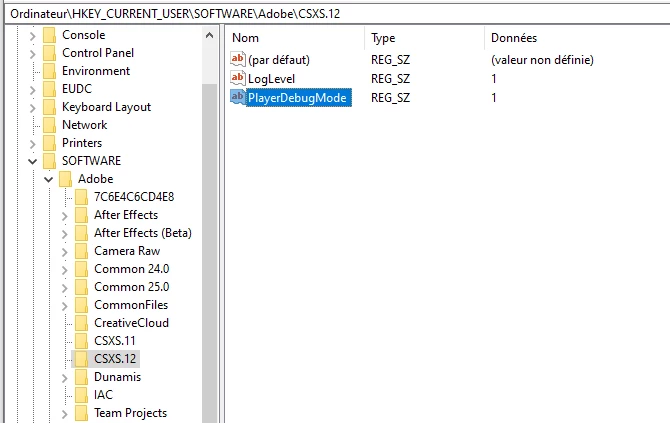Select the After Effects key label
Image resolution: width=670 pixels, height=423 pixels.
pos(126,215)
